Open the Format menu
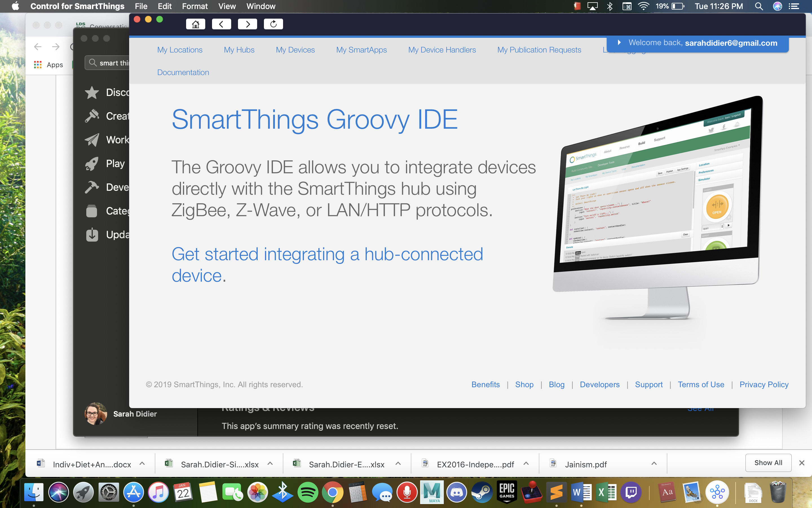 pyautogui.click(x=195, y=6)
